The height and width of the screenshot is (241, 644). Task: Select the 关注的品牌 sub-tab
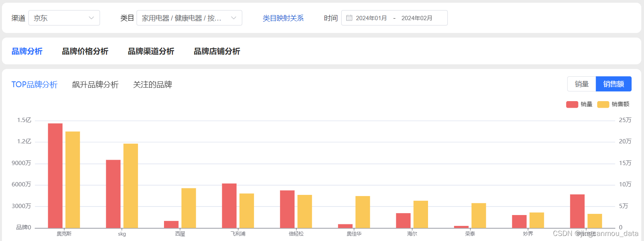pos(152,84)
